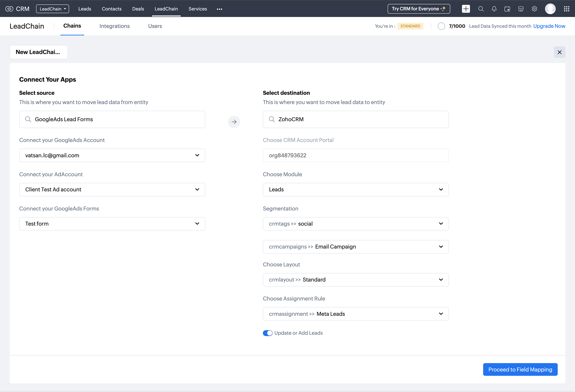This screenshot has height=392, width=575.
Task: Open the global search magnifier icon
Action: click(x=481, y=9)
